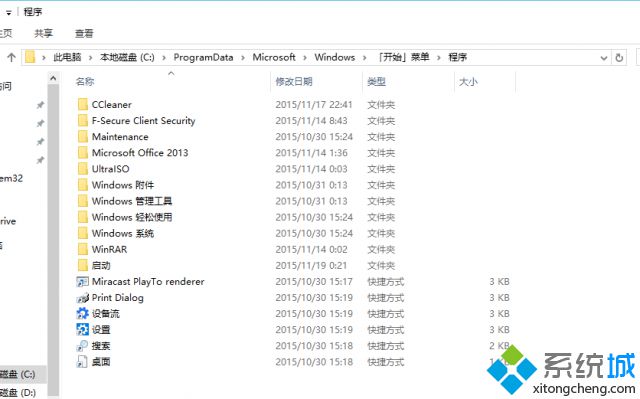Navigate to ProgramData in the breadcrumb
The width and height of the screenshot is (640, 399).
point(203,57)
